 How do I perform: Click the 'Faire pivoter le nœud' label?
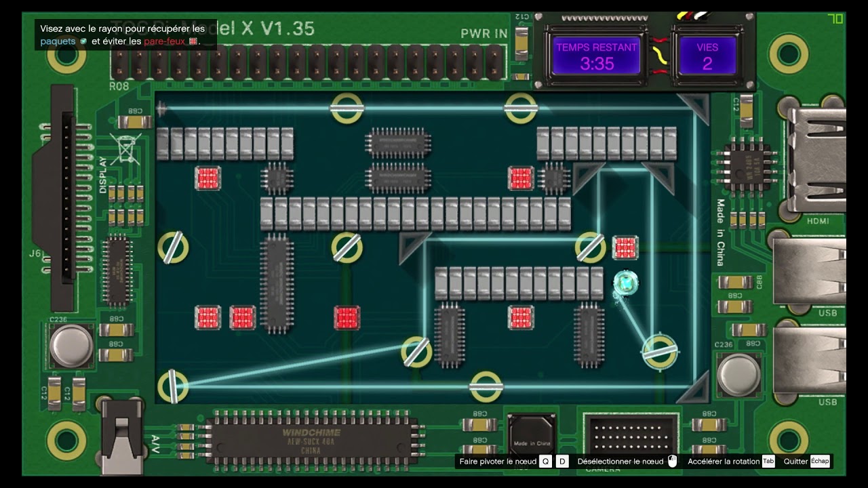coord(498,462)
